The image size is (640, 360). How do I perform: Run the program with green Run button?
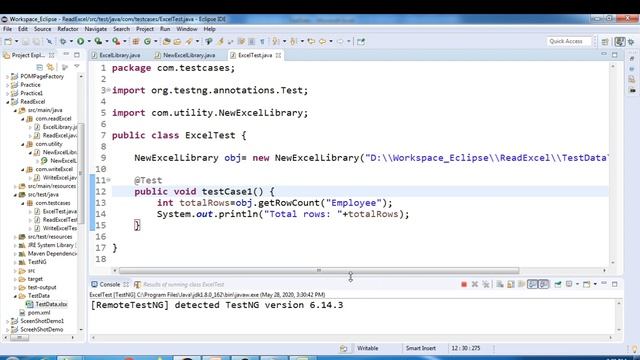tap(80, 41)
